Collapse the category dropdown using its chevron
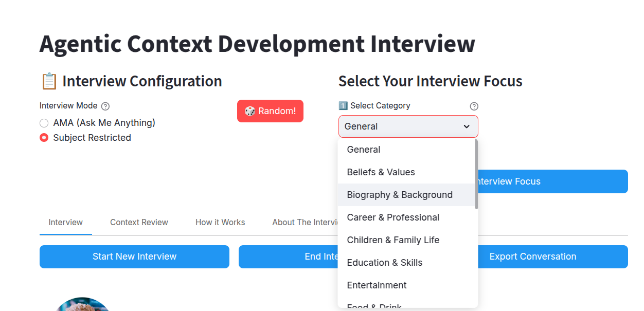The width and height of the screenshot is (644, 311). (467, 126)
